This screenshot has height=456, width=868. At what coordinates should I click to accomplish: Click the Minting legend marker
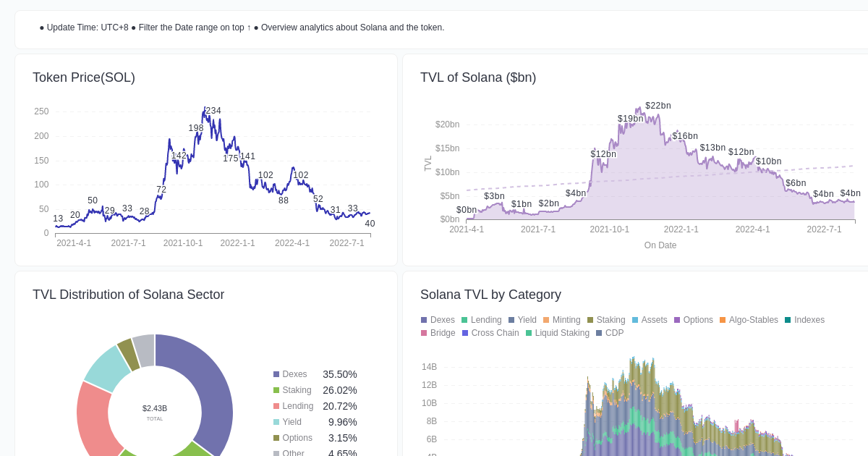tap(547, 320)
